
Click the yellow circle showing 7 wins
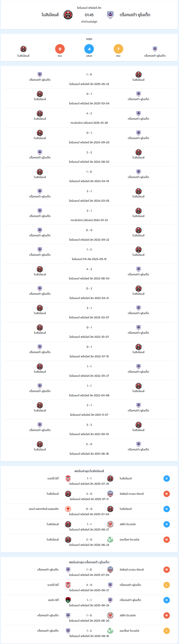(x=118, y=49)
